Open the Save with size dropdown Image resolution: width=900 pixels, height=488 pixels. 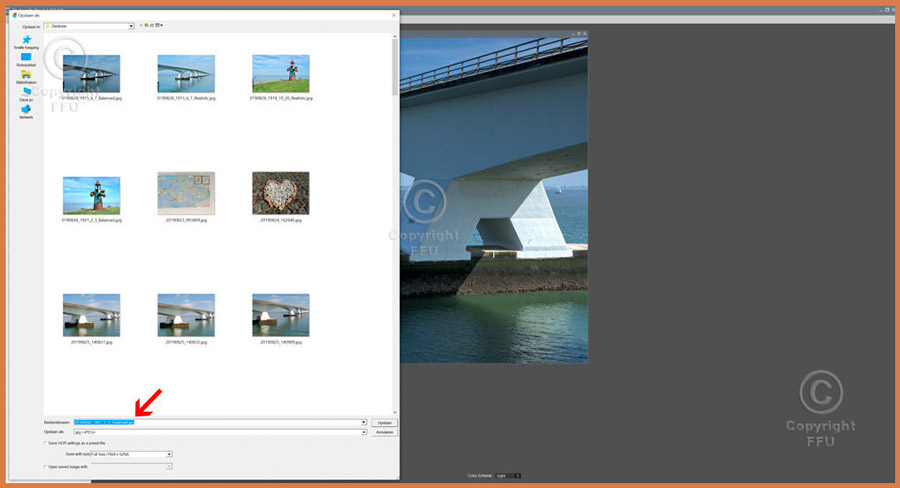131,454
